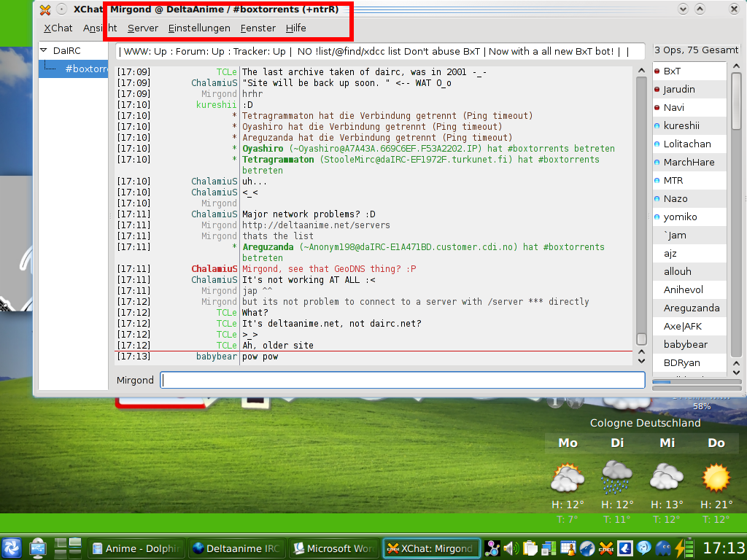Screen dimensions: 747x560
Task: Toggle the on-all-desktops titlebar button
Action: pyautogui.click(x=61, y=9)
